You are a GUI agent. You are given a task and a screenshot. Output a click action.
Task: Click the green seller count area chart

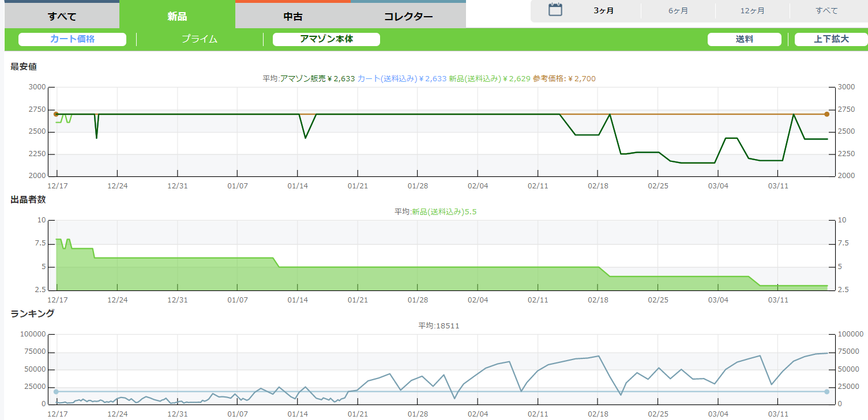tap(404, 279)
